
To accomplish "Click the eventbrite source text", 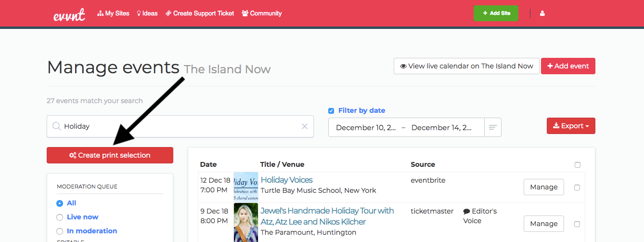I will [x=428, y=180].
